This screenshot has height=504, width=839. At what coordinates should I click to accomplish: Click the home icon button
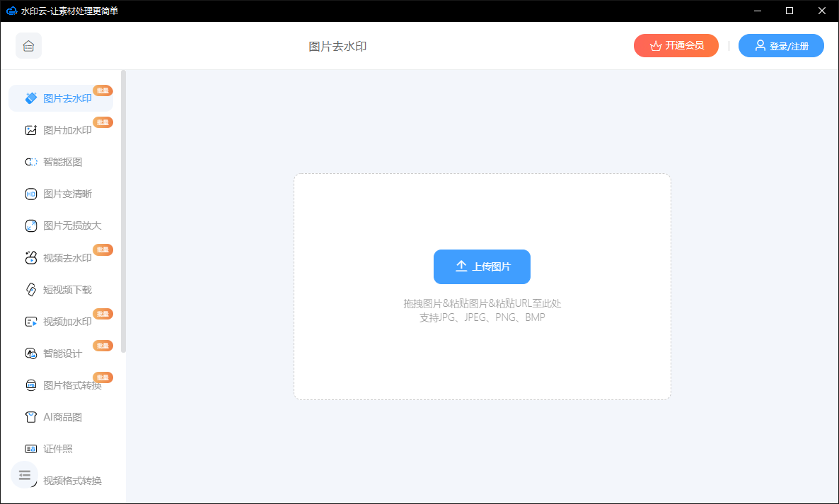28,46
